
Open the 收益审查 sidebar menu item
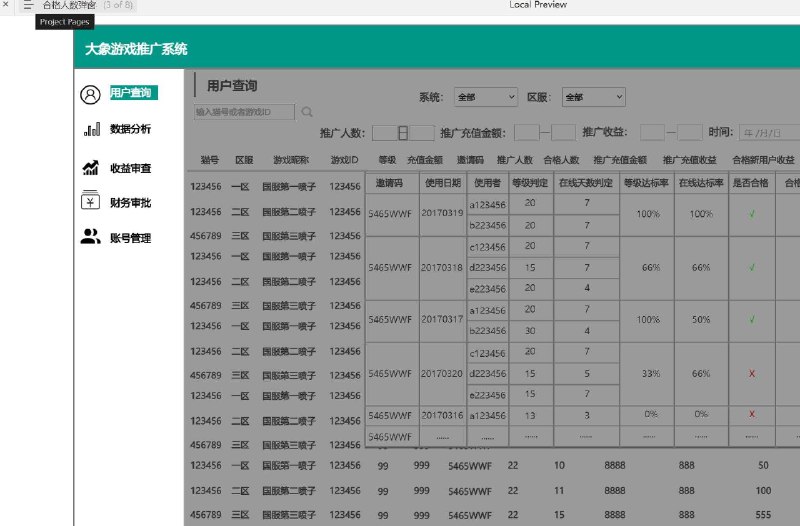click(x=131, y=168)
